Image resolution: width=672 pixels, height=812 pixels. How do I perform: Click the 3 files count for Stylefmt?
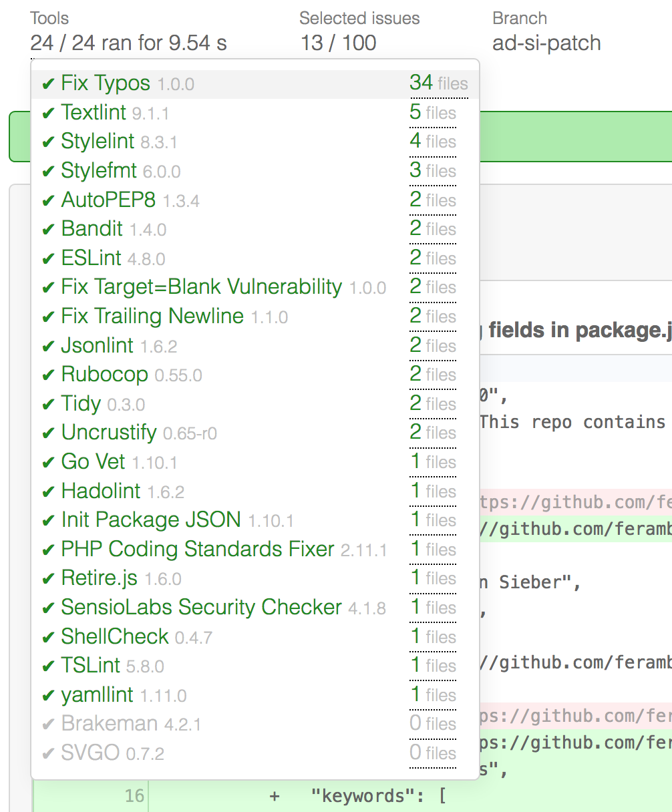pyautogui.click(x=433, y=171)
